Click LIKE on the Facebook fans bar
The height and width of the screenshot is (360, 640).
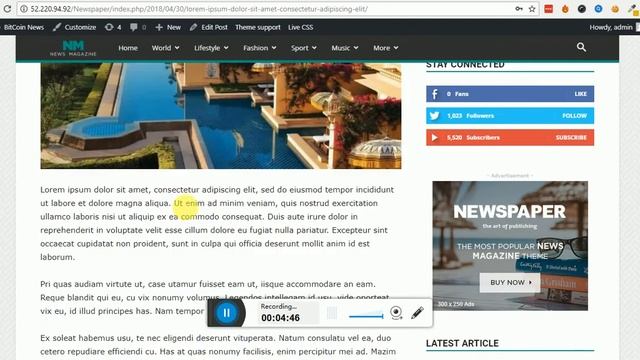580,94
